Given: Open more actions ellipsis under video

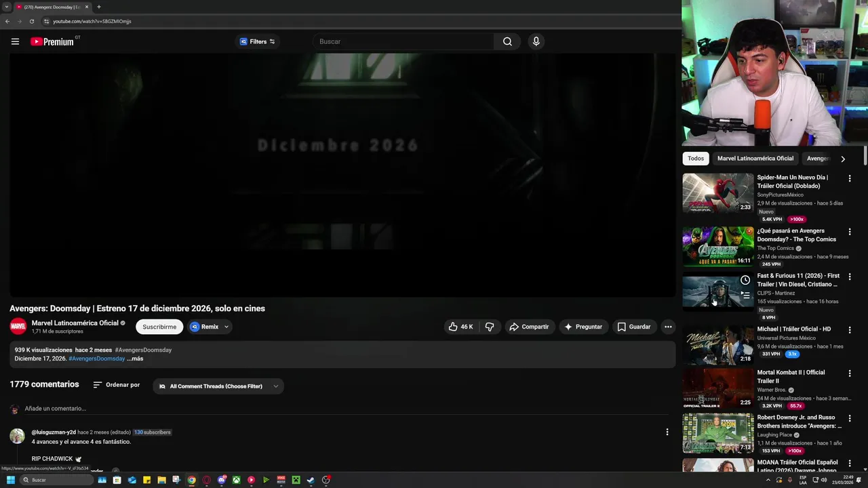Looking at the screenshot, I should pyautogui.click(x=668, y=327).
